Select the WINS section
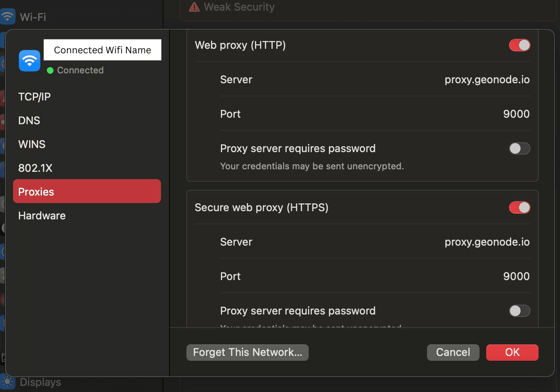This screenshot has height=392, width=560. click(x=32, y=144)
